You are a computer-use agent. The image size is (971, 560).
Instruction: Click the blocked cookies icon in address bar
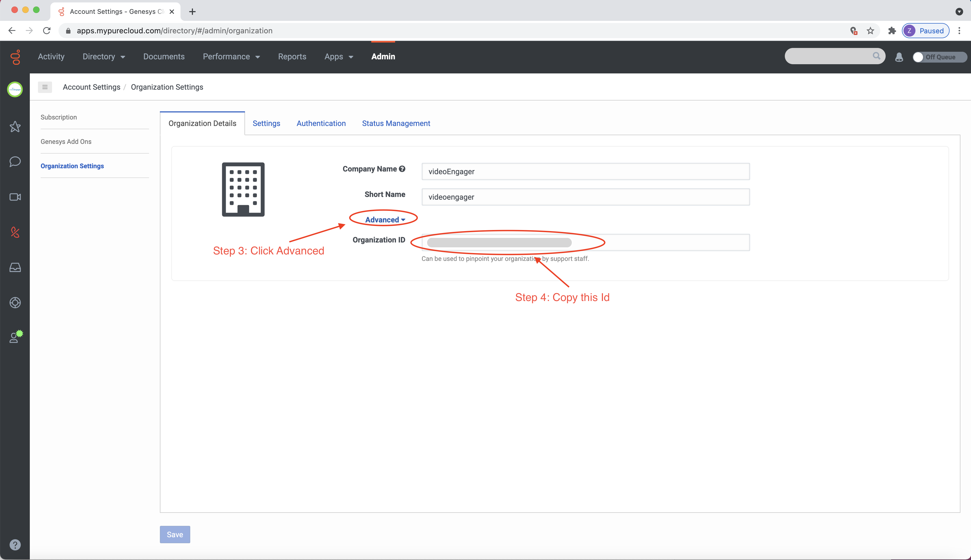(854, 31)
